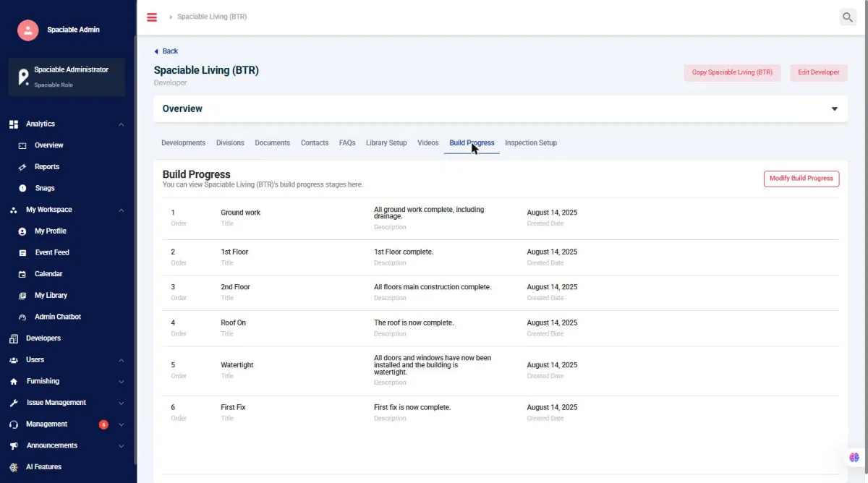
Task: Select the Library Setup tab
Action: 386,143
